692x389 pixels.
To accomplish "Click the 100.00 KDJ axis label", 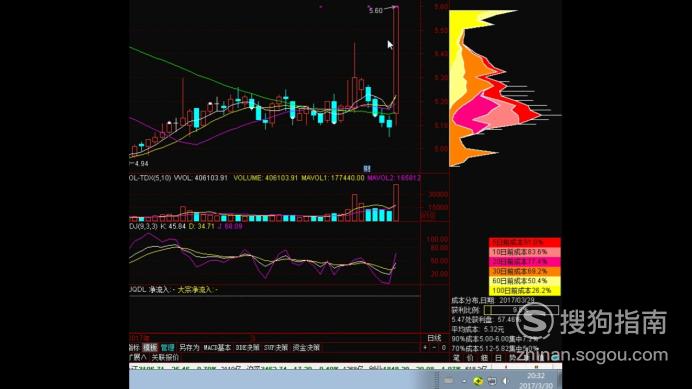I will (438, 239).
